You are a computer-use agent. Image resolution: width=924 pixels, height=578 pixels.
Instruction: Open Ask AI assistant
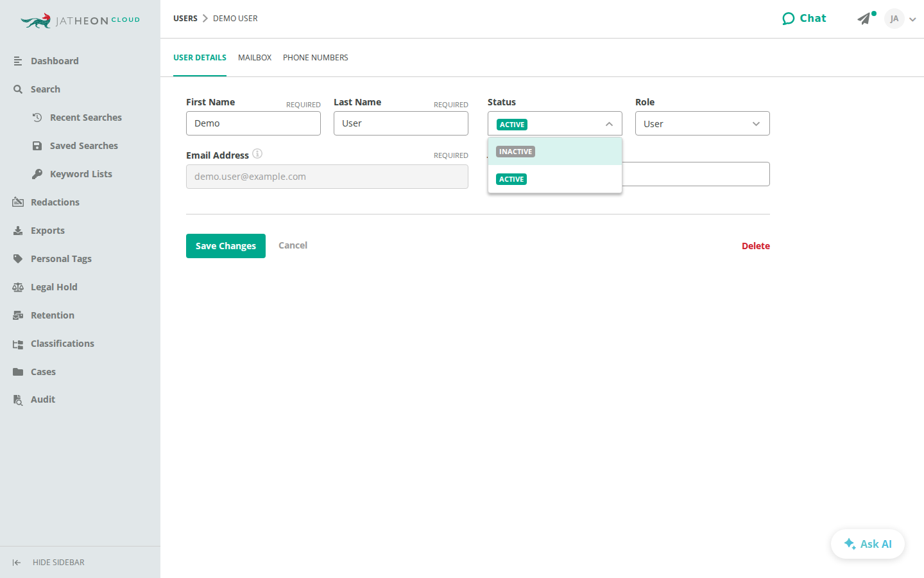pyautogui.click(x=868, y=544)
